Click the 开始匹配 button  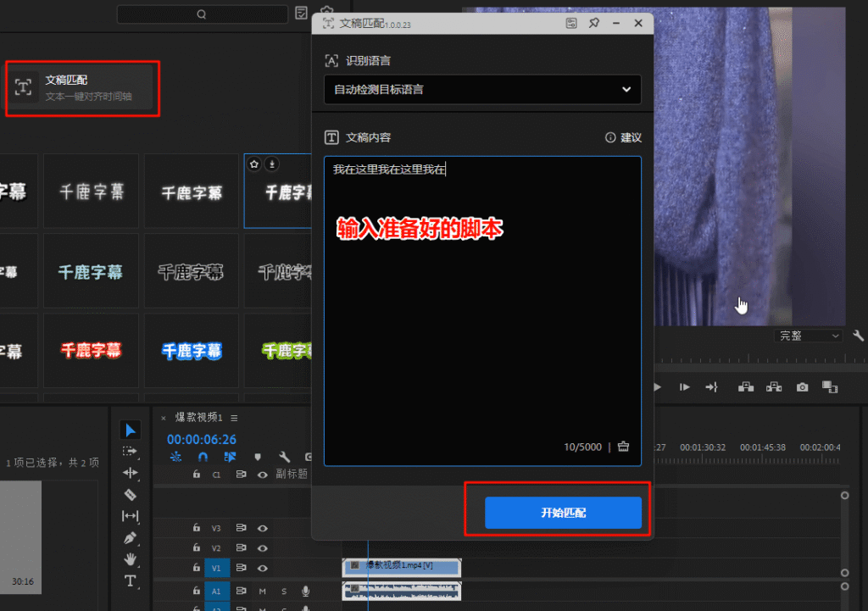(x=563, y=513)
